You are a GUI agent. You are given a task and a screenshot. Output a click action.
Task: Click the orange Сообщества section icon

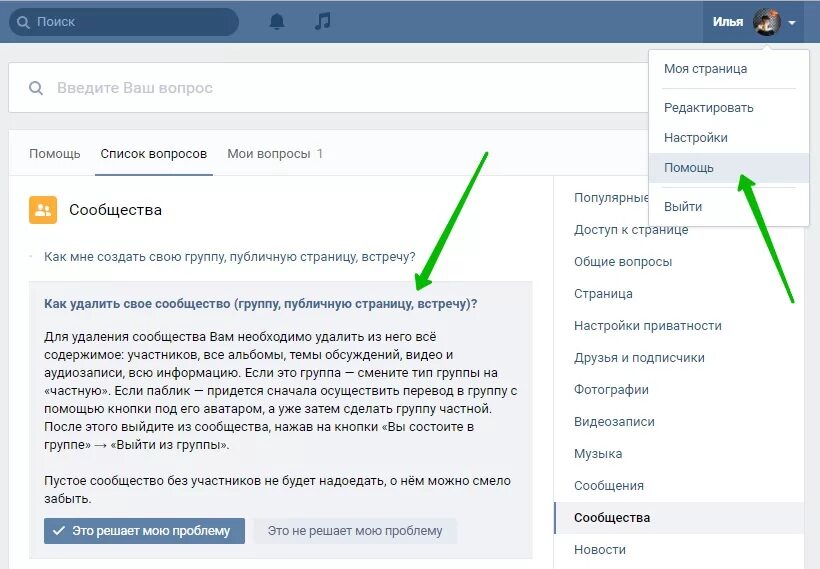pyautogui.click(x=43, y=210)
